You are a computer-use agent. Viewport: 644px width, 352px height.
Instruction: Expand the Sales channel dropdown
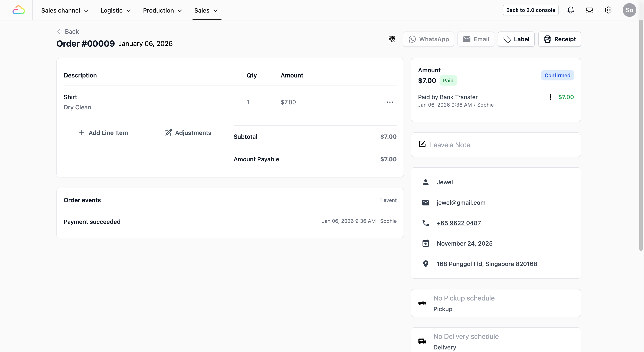[x=65, y=10]
